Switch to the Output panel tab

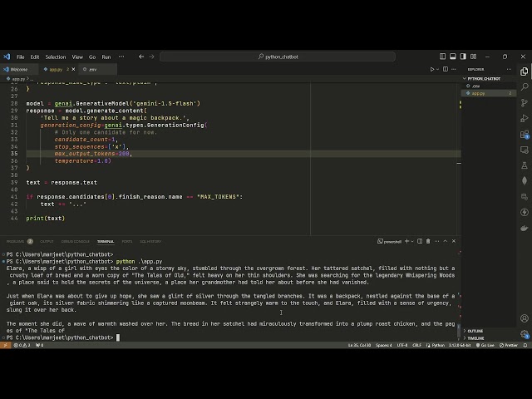[x=47, y=242]
